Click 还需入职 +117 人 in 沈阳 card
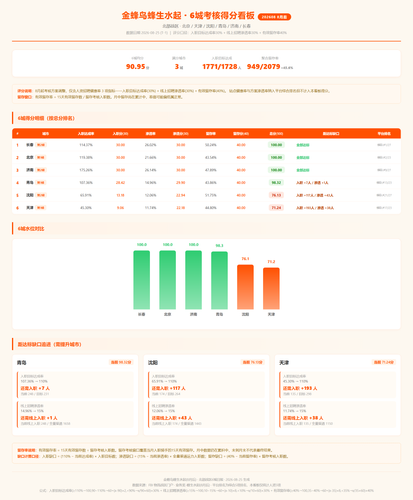The height and width of the screenshot is (500, 413). (x=169, y=388)
